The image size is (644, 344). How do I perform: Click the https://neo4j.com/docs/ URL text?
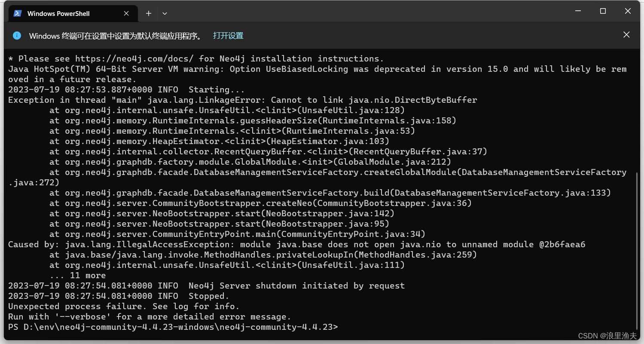[134, 58]
